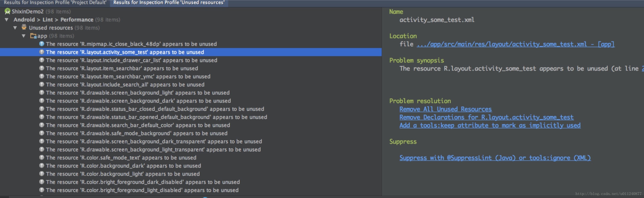Image resolution: width=644 pixels, height=198 pixels.
Task: Select the R.layout.item_searchbar unused resource row
Action: click(x=191, y=68)
